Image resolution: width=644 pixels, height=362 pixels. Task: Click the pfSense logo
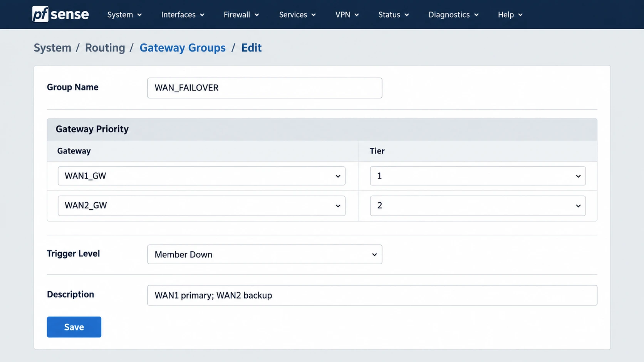[60, 14]
